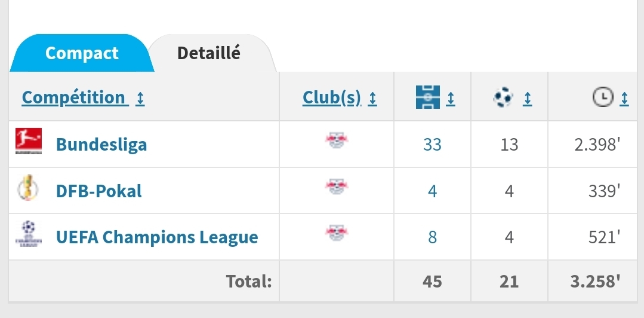The height and width of the screenshot is (318, 644).
Task: Open the DFB-Pokal competition link
Action: (x=99, y=191)
